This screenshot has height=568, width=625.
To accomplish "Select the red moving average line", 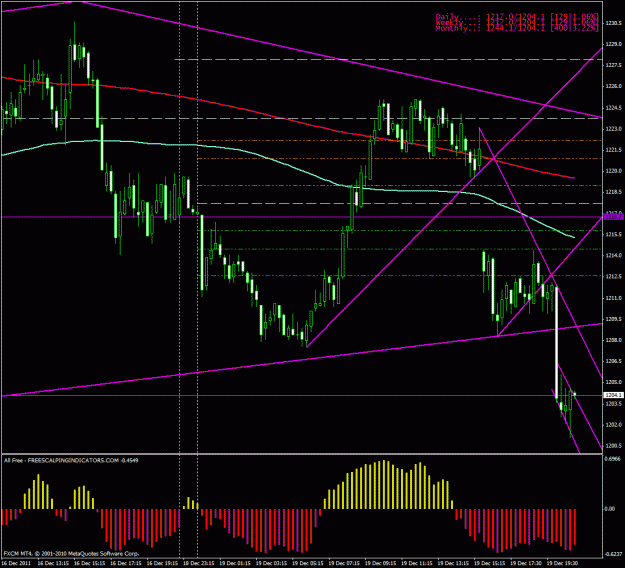I will pos(287,119).
